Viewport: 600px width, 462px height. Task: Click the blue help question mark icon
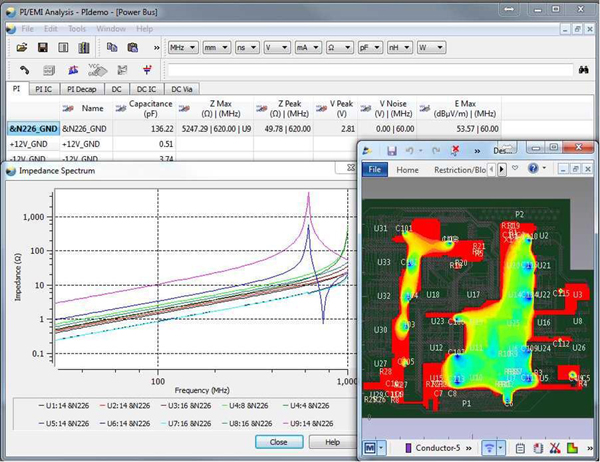534,169
